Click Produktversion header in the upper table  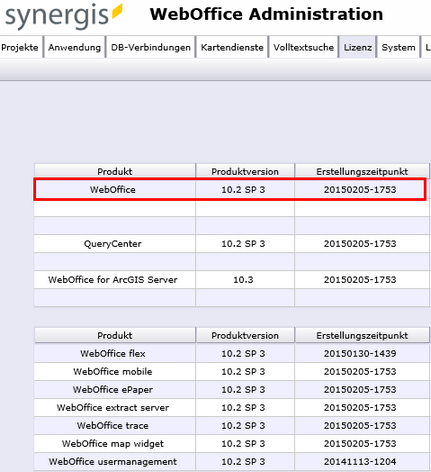(245, 171)
